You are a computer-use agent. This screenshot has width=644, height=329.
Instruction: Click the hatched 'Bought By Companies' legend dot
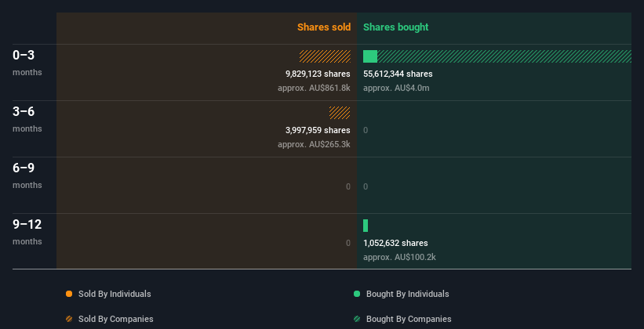[x=357, y=319]
